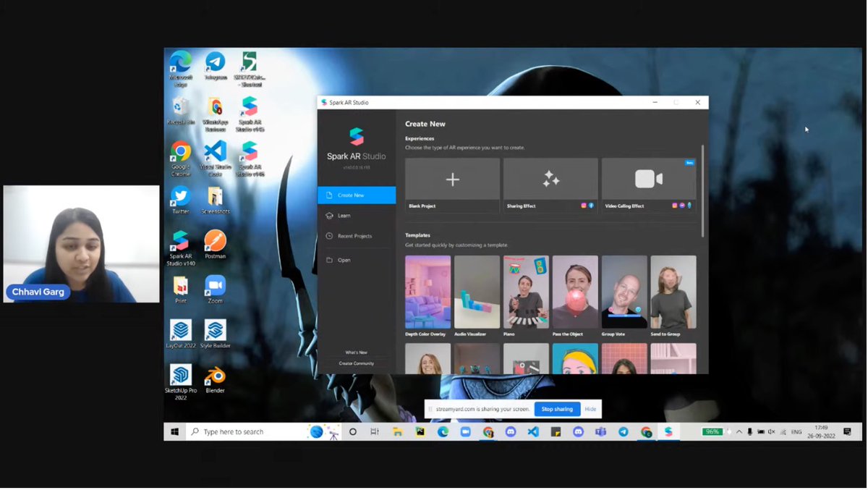Open the Creator Community link
This screenshot has width=868, height=490.
click(x=356, y=363)
